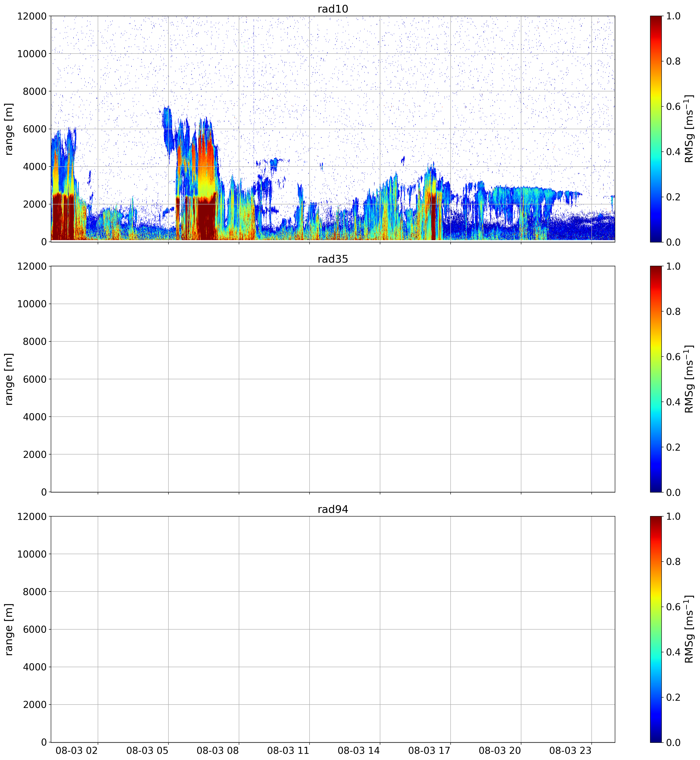The width and height of the screenshot is (700, 760).
Task: Click the '08-03 17' time axis label
Action: 429,750
